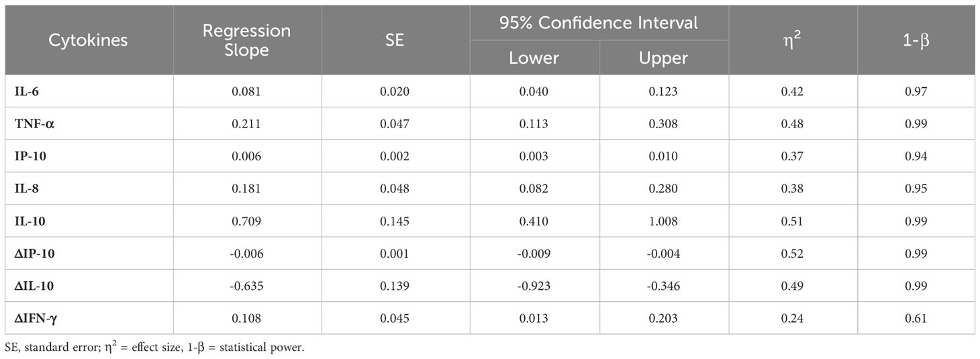
Task: Click the IL-10 slope value 0.709
Action: tap(247, 220)
